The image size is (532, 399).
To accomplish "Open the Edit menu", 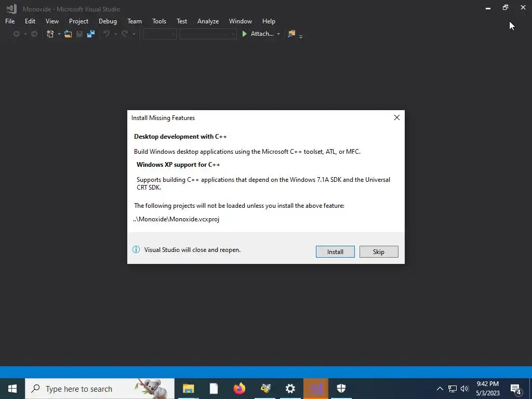I will [x=30, y=21].
